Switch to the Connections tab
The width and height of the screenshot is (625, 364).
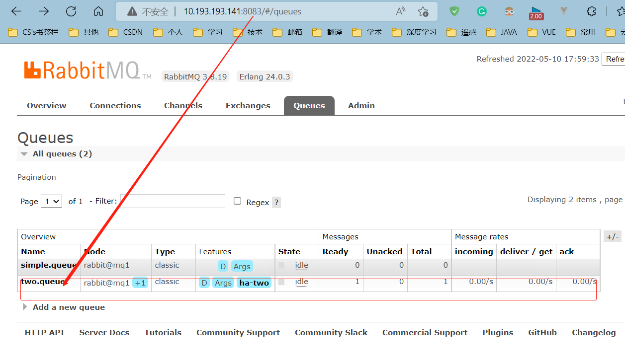(115, 105)
